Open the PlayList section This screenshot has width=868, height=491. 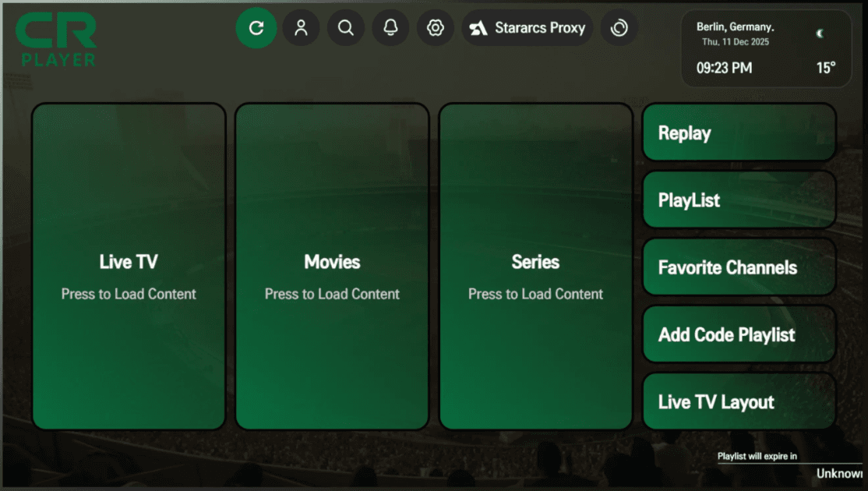click(739, 200)
